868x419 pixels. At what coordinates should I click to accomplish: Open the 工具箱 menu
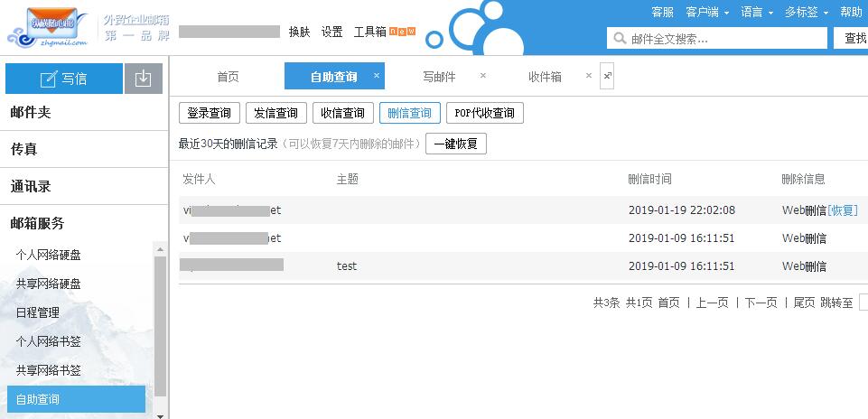pos(369,32)
